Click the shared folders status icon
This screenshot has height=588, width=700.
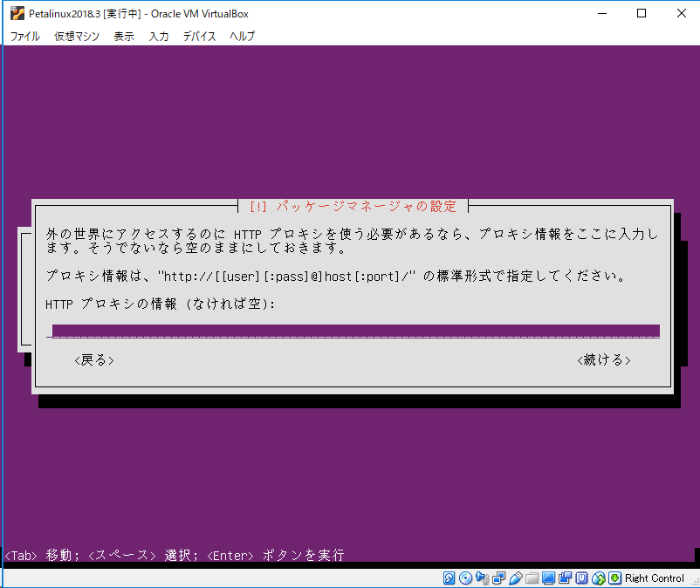[531, 578]
